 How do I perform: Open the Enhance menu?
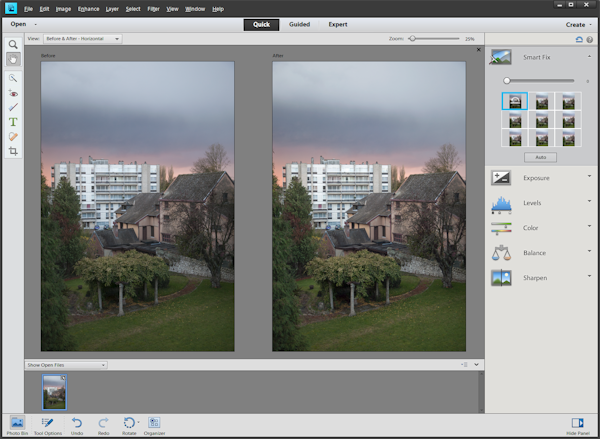tap(88, 8)
